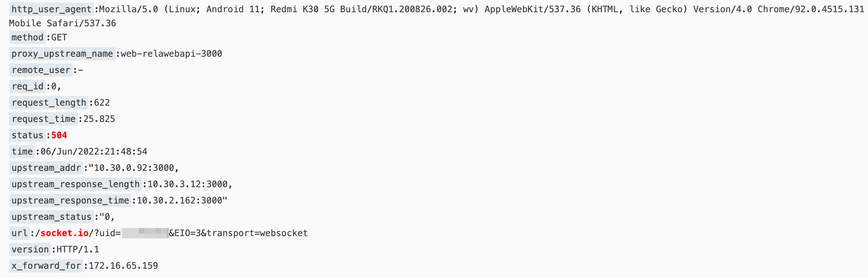This screenshot has width=868, height=278.
Task: Click the highlighted socket.io text
Action: (x=64, y=233)
